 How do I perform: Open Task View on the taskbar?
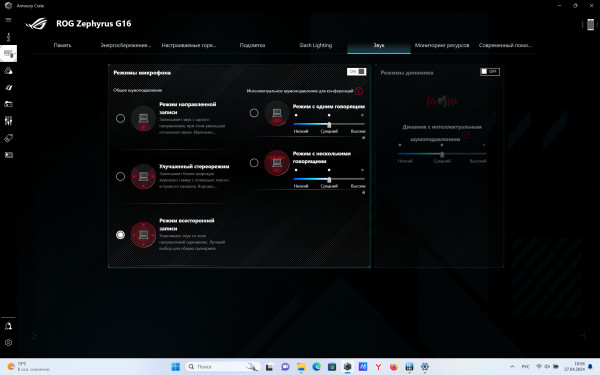269,367
